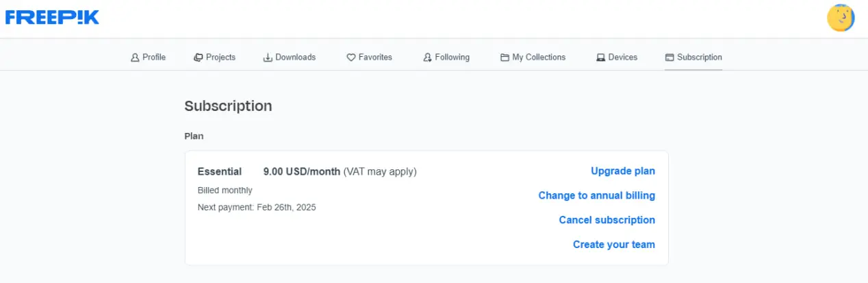Open the user avatar menu
This screenshot has height=283, width=868.
click(841, 18)
